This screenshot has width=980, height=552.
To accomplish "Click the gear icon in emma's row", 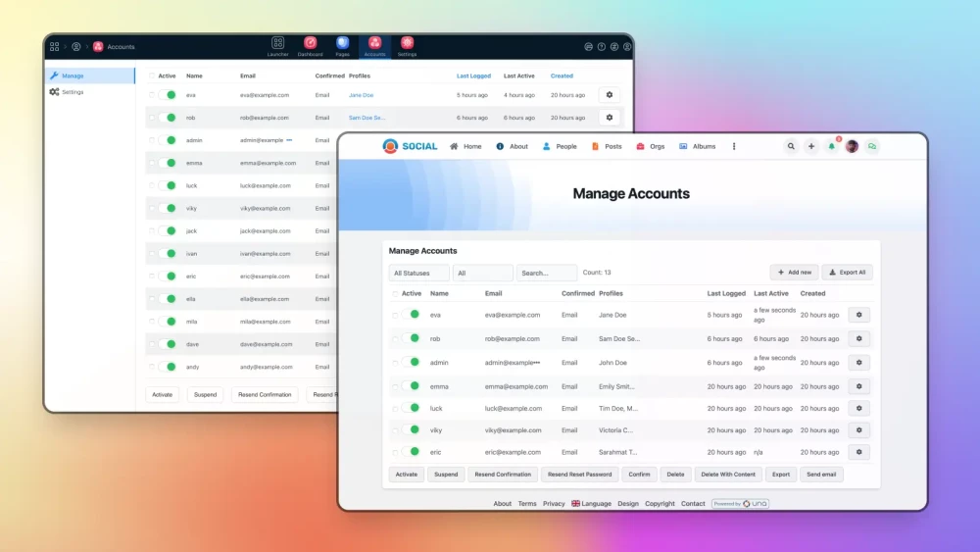I will click(x=858, y=386).
